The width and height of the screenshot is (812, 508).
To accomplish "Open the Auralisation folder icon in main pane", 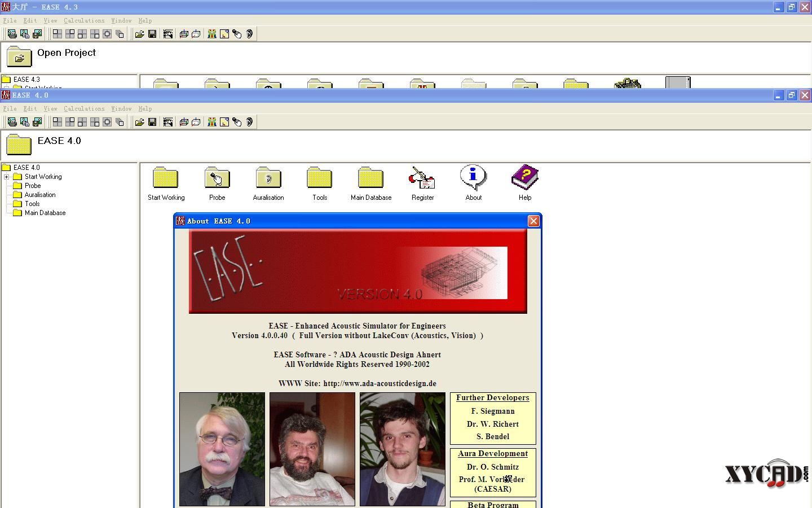I will [268, 177].
